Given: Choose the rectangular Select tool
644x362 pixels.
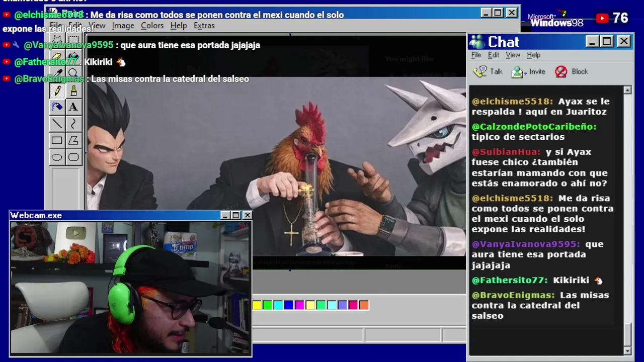Looking at the screenshot, I should (73, 40).
